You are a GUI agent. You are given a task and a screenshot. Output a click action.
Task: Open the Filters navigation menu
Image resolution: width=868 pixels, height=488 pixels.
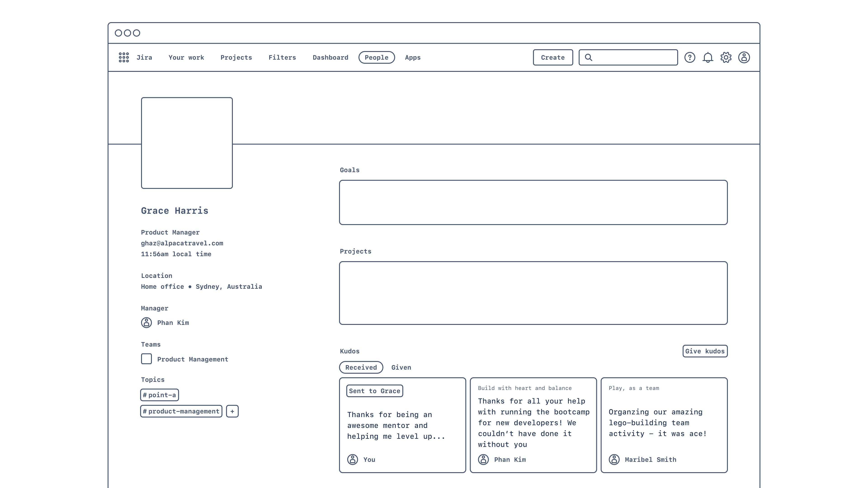[282, 57]
